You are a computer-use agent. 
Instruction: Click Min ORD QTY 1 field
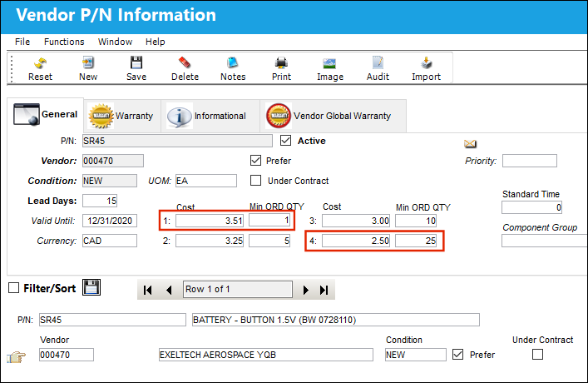click(269, 220)
